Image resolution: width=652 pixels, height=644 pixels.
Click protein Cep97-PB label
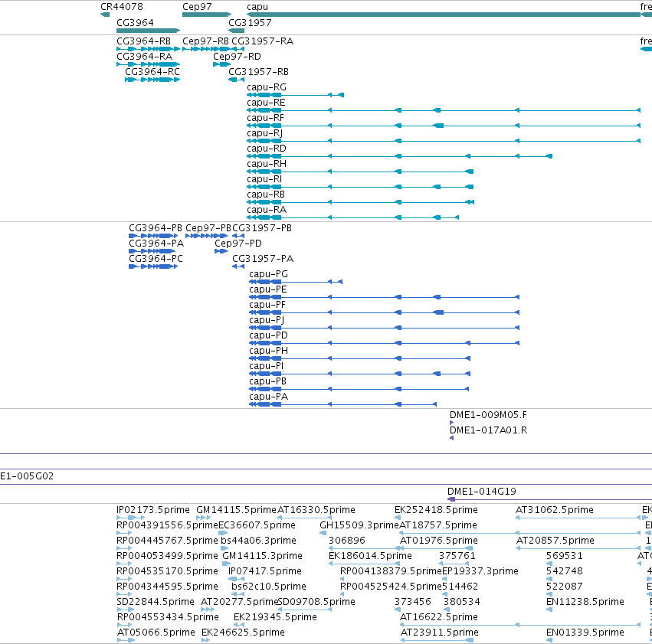pos(208,228)
